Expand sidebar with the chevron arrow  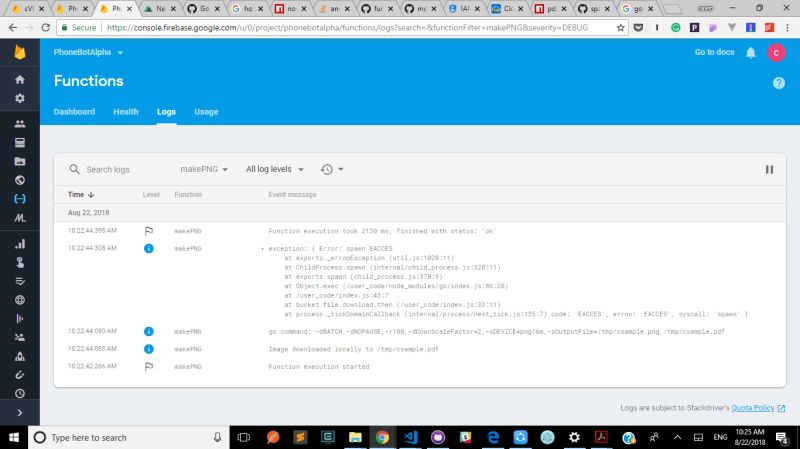point(20,413)
